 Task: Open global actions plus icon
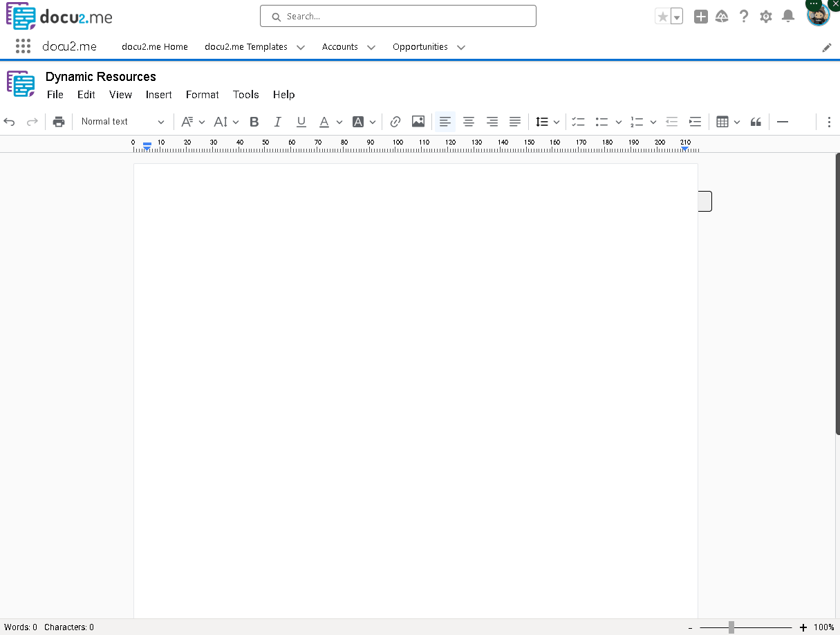coord(701,17)
